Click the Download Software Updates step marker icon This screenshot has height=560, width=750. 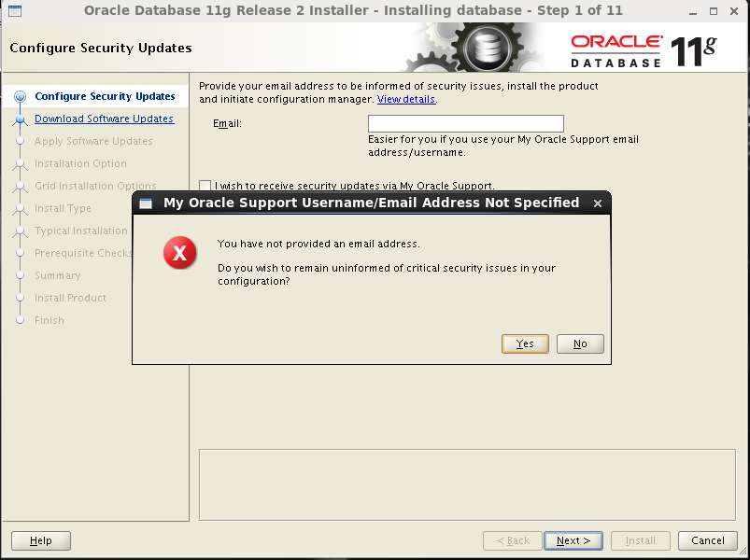pos(20,119)
